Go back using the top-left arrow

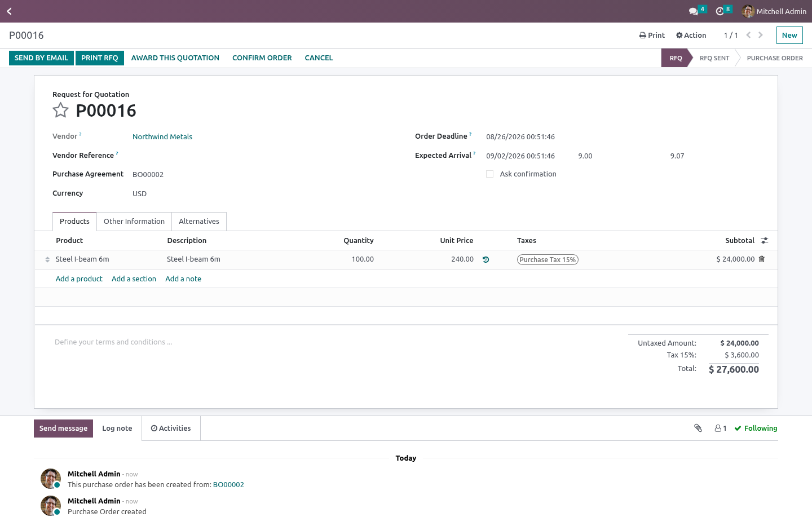(x=10, y=11)
